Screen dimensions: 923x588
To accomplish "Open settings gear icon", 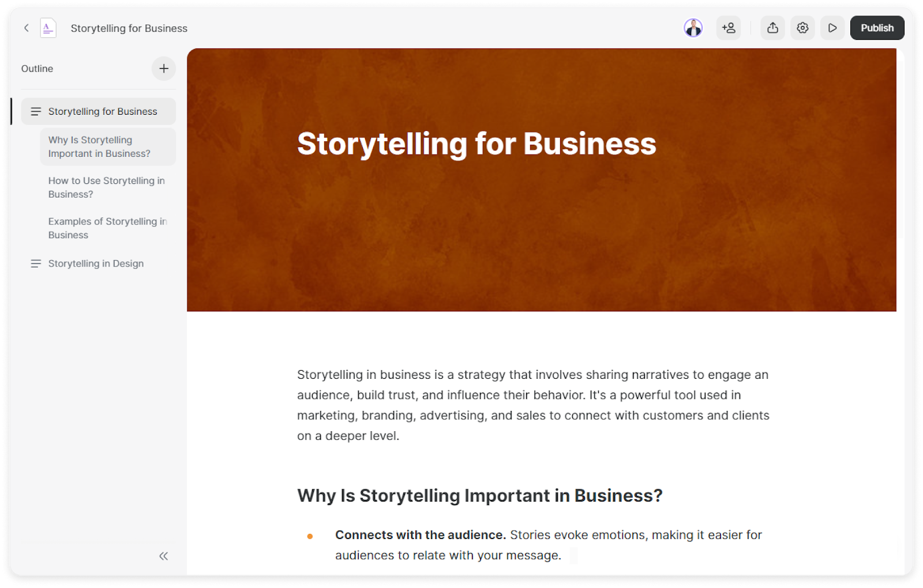I will pos(802,28).
